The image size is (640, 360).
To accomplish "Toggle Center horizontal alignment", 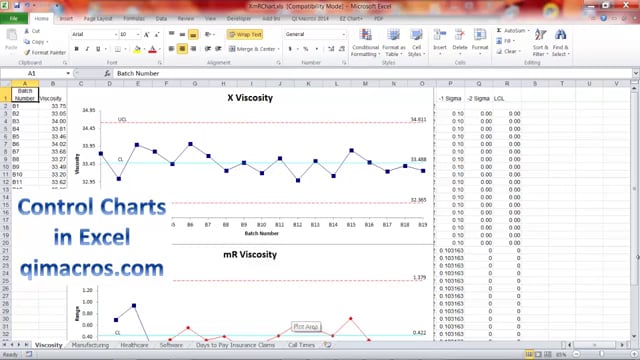I will (x=182, y=49).
